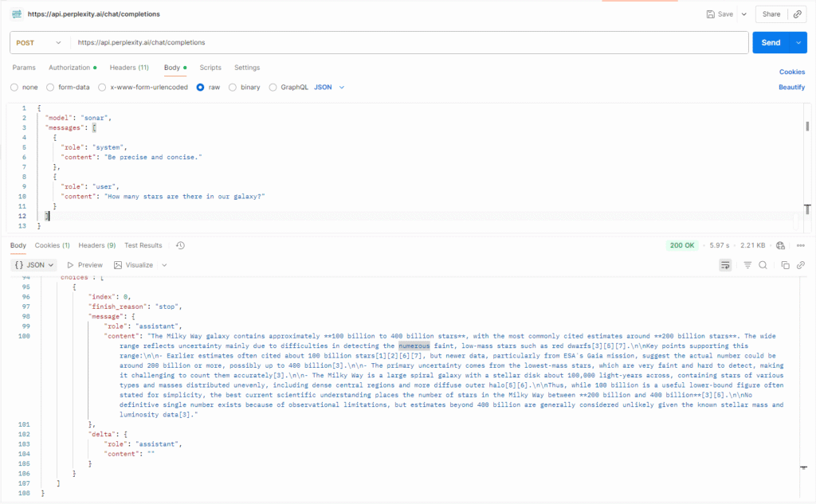Viewport: 816px width, 504px height.
Task: Click the blue Send button
Action: [x=770, y=42]
